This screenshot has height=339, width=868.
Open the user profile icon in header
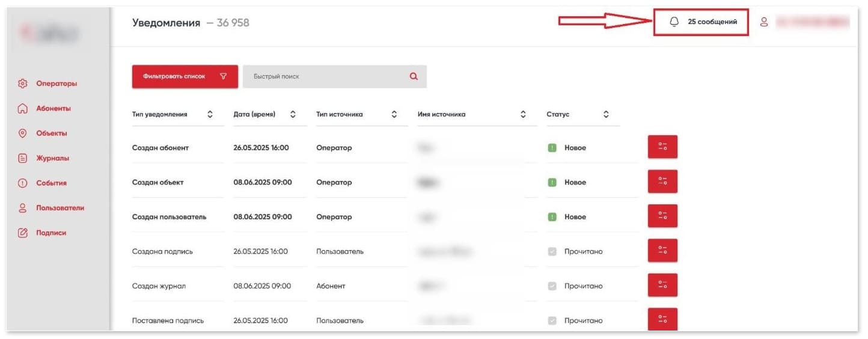click(764, 22)
